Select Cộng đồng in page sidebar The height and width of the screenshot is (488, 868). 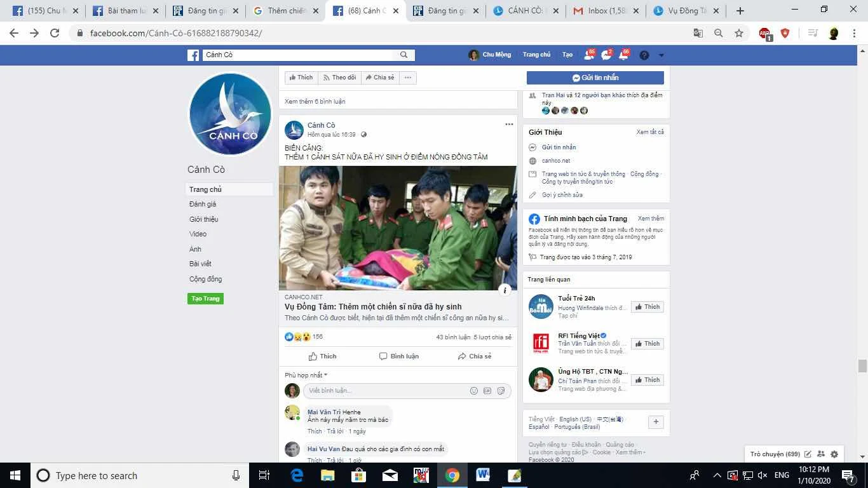click(205, 279)
